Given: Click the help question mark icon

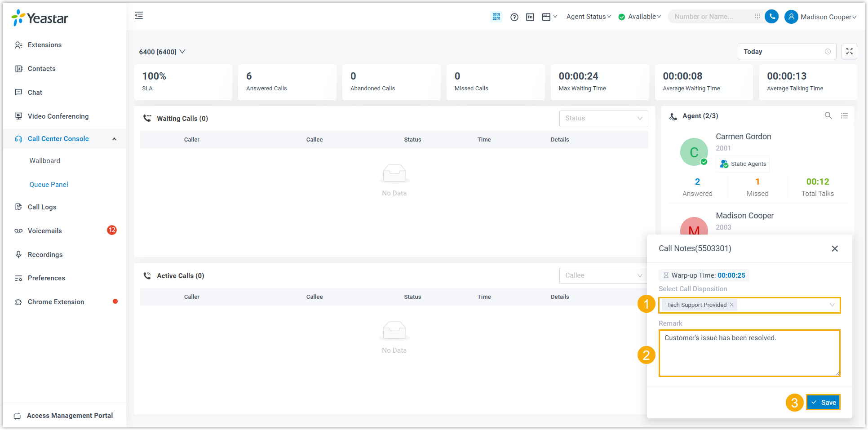Looking at the screenshot, I should coord(514,17).
